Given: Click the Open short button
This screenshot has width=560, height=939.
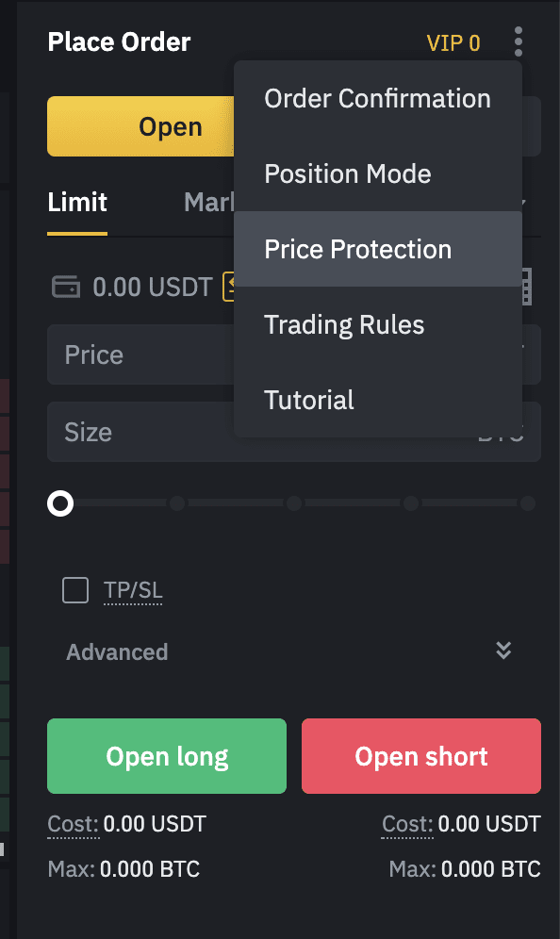Looking at the screenshot, I should (x=421, y=756).
